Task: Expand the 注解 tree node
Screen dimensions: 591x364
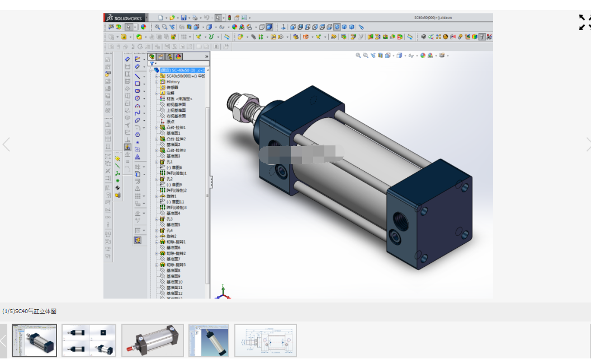Action: pyautogui.click(x=157, y=93)
